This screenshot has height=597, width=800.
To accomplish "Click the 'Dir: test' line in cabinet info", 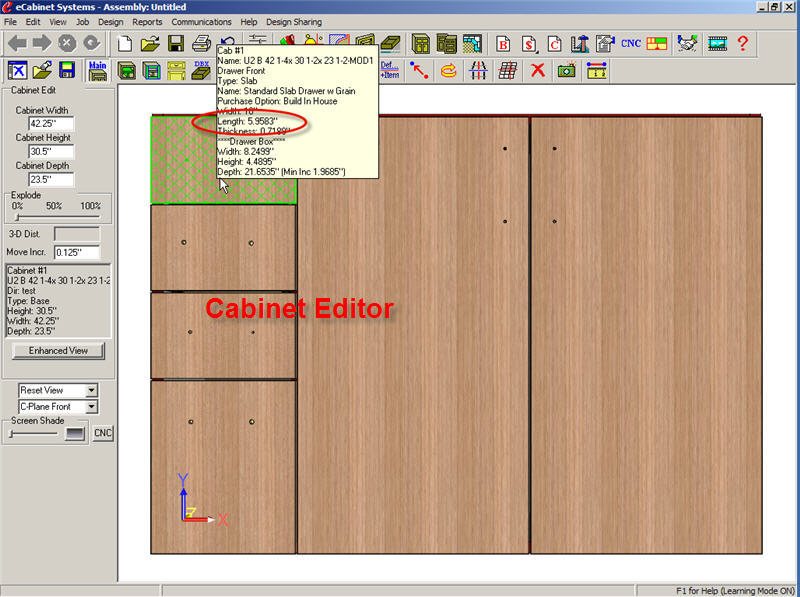I will [21, 291].
